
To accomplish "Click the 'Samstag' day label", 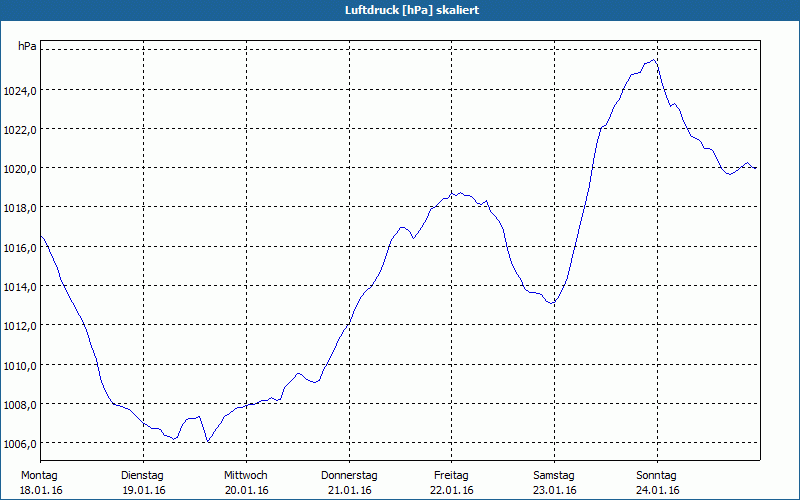I will [x=554, y=476].
